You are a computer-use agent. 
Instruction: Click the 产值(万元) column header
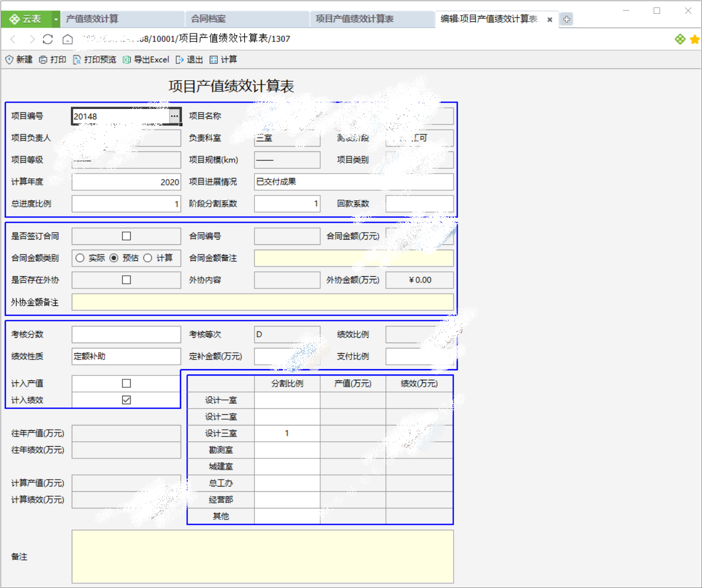pyautogui.click(x=353, y=384)
